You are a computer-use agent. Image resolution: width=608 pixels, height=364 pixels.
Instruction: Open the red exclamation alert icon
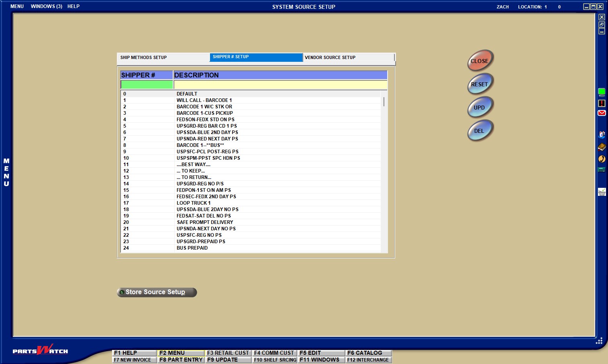[x=602, y=103]
